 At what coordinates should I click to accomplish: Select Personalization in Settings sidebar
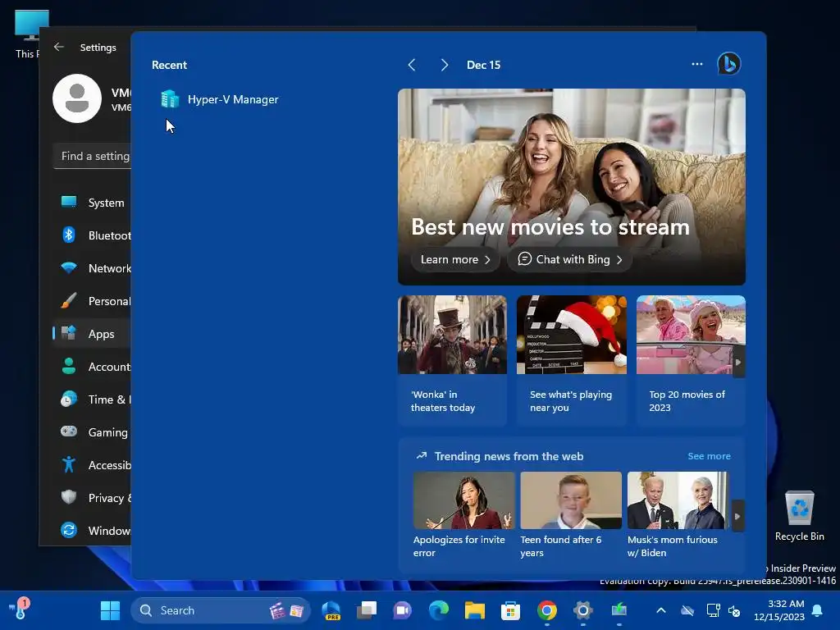[x=92, y=300]
